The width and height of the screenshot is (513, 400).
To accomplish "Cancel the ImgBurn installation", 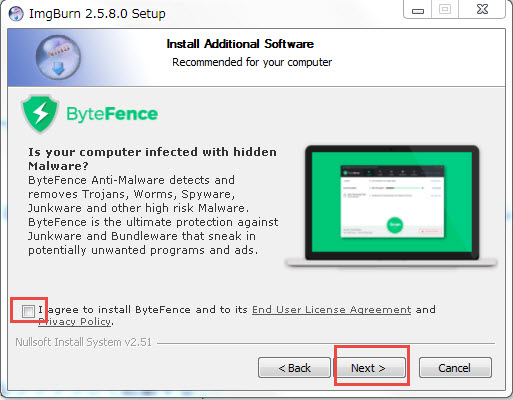I will [455, 368].
